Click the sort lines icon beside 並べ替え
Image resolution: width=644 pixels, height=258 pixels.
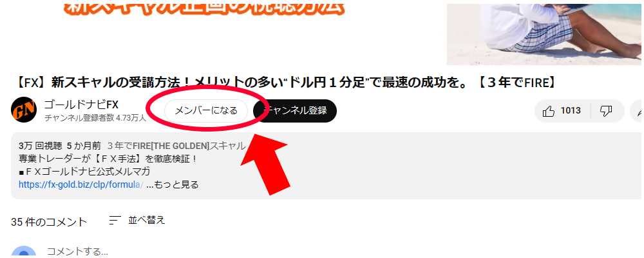click(115, 220)
